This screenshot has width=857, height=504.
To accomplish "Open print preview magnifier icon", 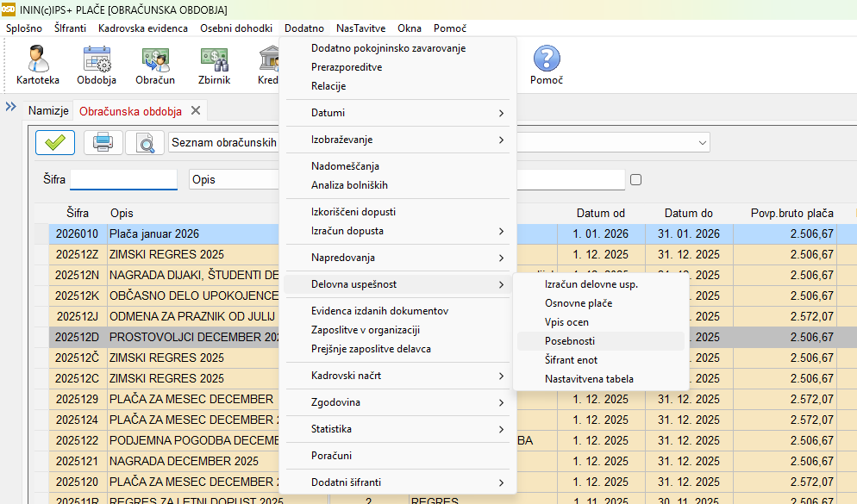I will pos(145,142).
